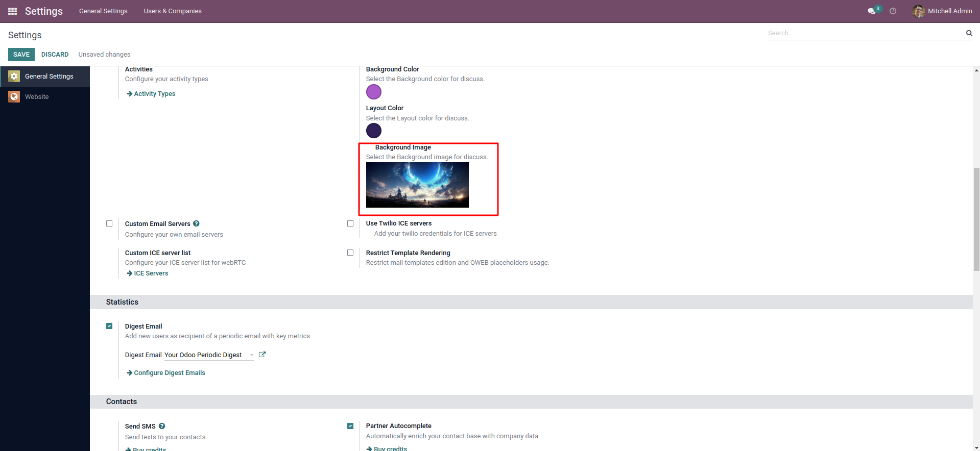Screen dimensions: 980x451
Task: Click the Settings app title in navbar
Action: pyautogui.click(x=44, y=11)
